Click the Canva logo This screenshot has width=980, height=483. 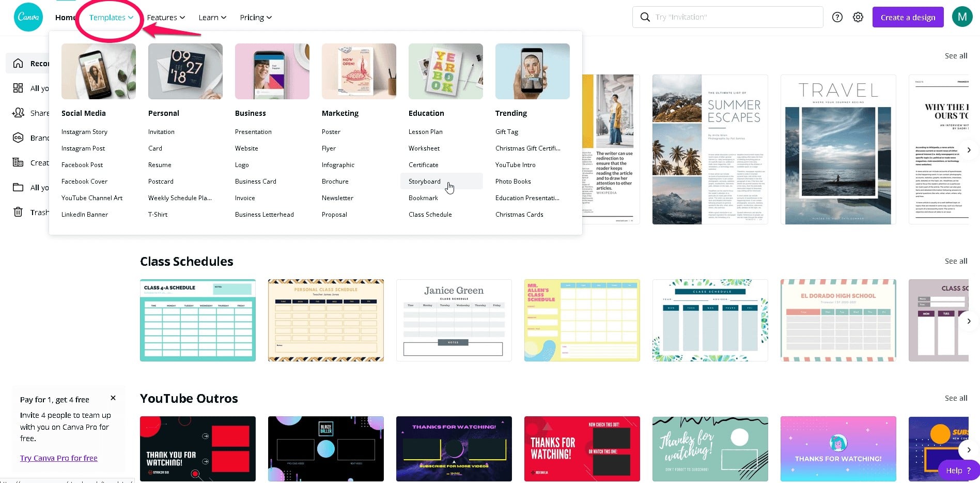(x=28, y=17)
